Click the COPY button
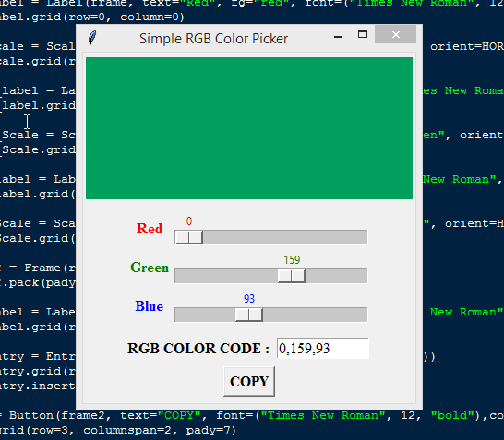 click(249, 381)
